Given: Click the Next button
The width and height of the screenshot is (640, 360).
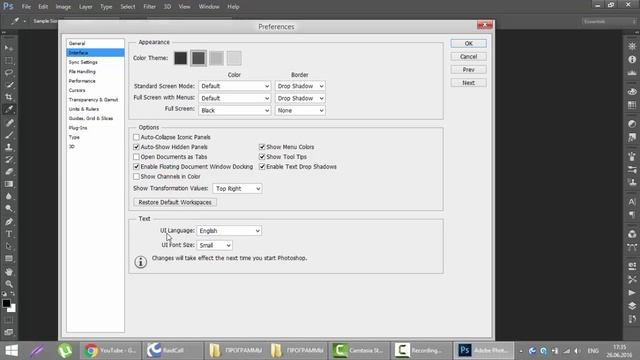Looking at the screenshot, I should pos(469,83).
